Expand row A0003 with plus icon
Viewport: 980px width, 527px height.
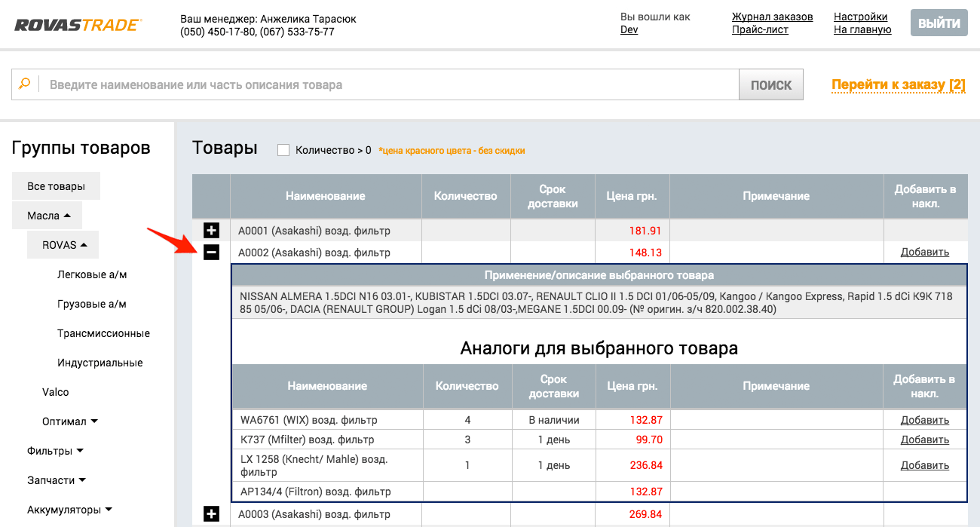click(211, 514)
